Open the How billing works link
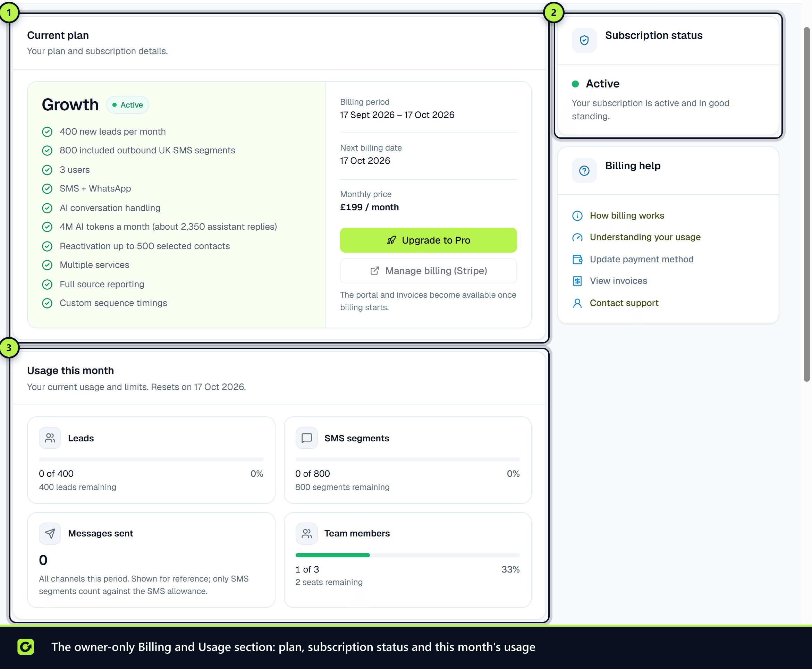This screenshot has width=812, height=669. 627,215
